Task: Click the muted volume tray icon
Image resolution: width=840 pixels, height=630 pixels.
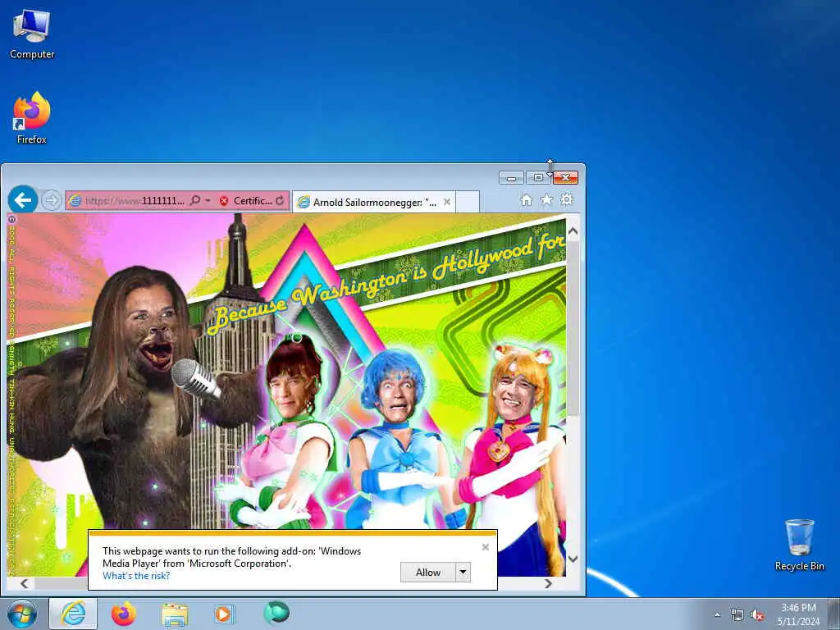Action: pyautogui.click(x=757, y=615)
